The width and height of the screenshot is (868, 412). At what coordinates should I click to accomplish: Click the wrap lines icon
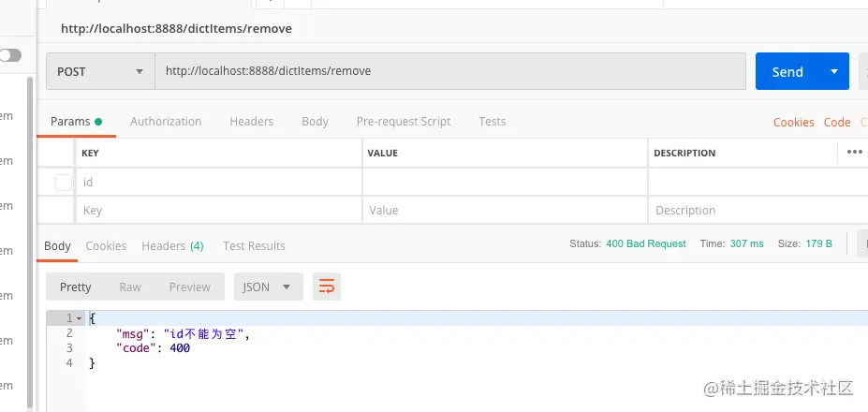pyautogui.click(x=327, y=287)
